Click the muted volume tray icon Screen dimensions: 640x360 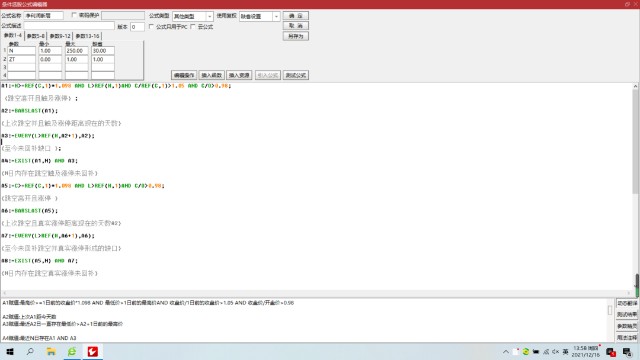(556, 352)
